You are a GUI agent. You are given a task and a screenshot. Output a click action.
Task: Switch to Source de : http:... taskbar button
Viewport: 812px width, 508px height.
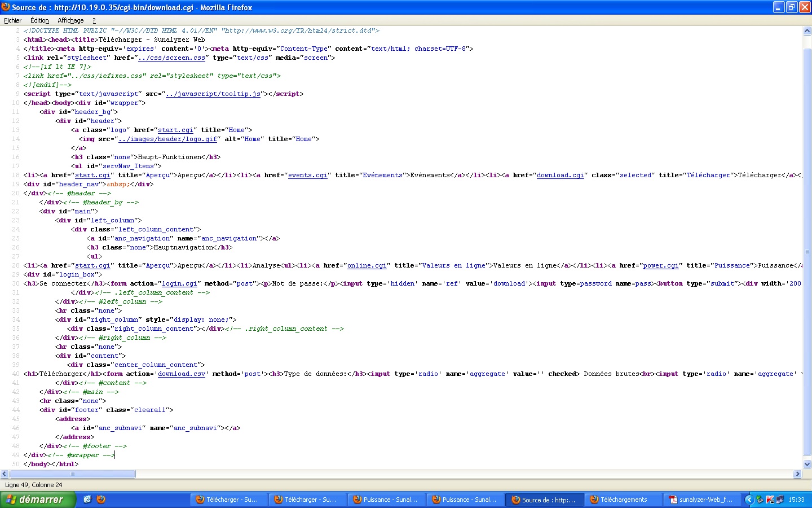point(544,500)
